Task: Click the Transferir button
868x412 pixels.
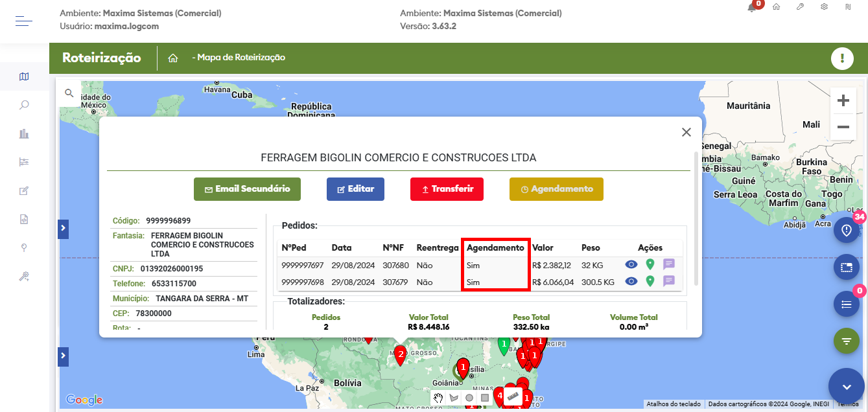Action: [447, 189]
